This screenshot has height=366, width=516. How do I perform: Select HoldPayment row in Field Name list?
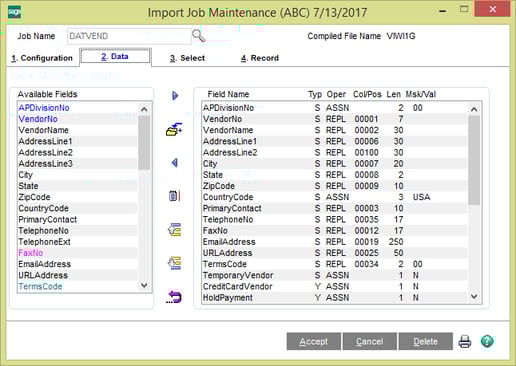point(335,298)
